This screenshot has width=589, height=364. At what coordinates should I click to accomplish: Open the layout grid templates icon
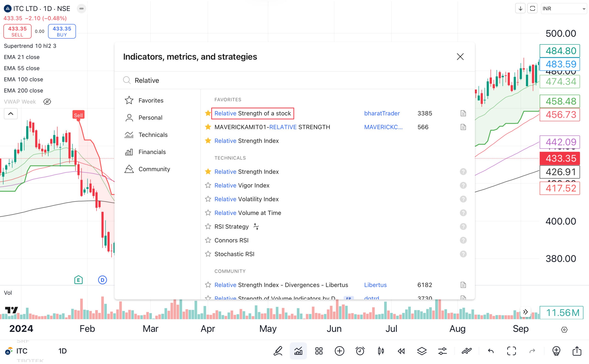[x=319, y=351]
